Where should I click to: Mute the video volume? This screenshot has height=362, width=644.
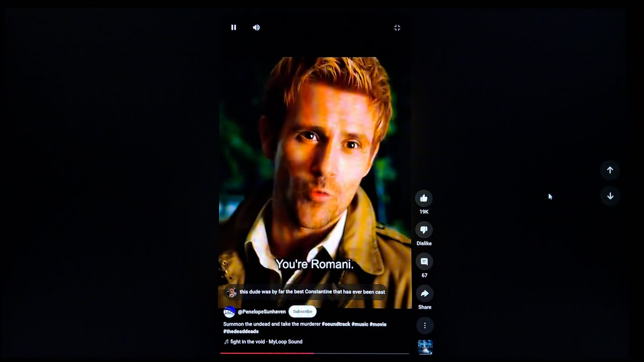click(x=256, y=28)
